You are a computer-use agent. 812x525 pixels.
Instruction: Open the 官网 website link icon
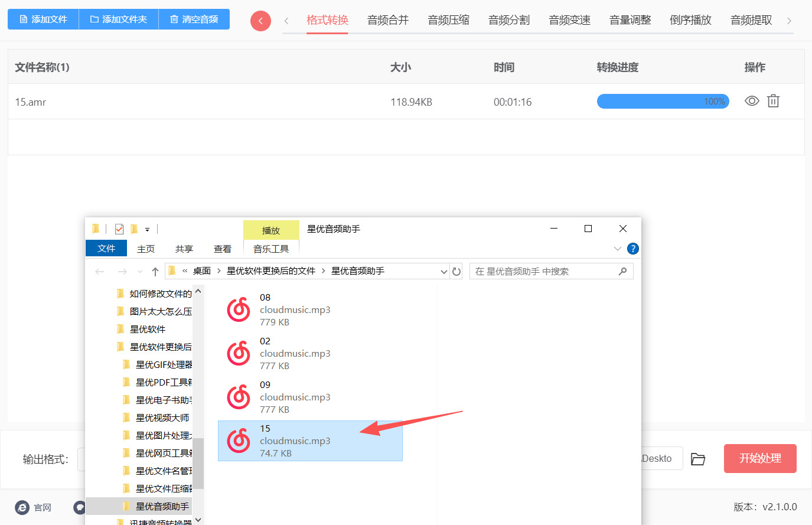(22, 507)
